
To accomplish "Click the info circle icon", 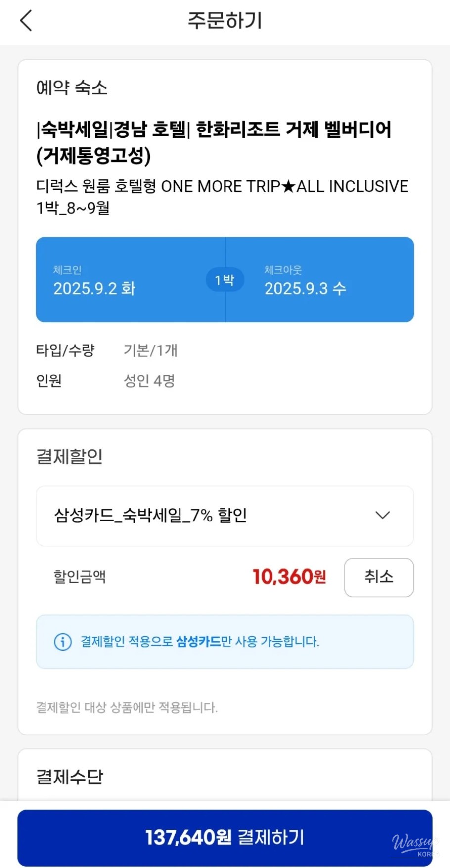I will pos(63,642).
